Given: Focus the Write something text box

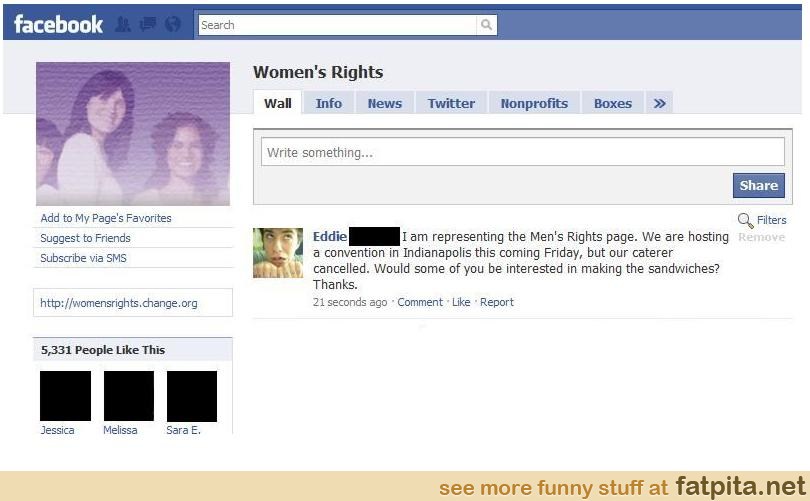Looking at the screenshot, I should (x=523, y=152).
